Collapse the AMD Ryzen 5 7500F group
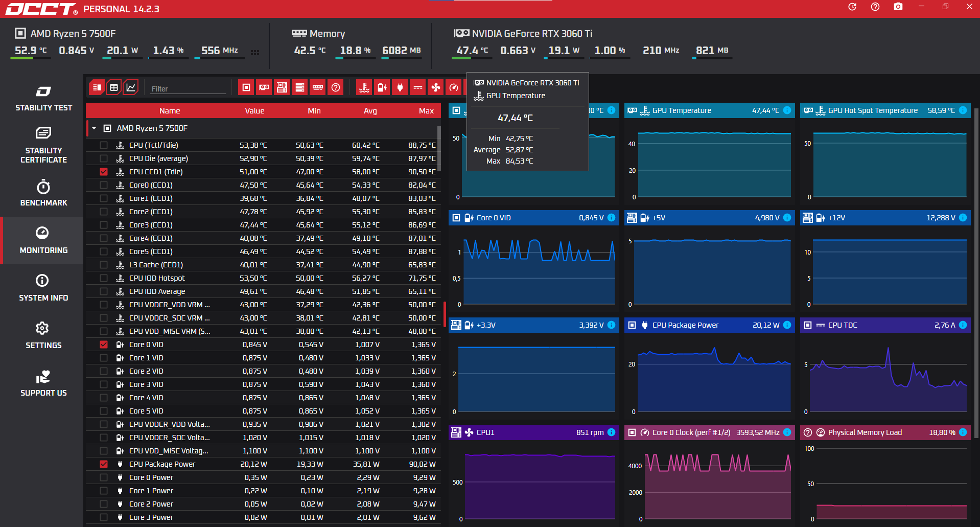Screen dimensions: 980x527 click(x=94, y=128)
